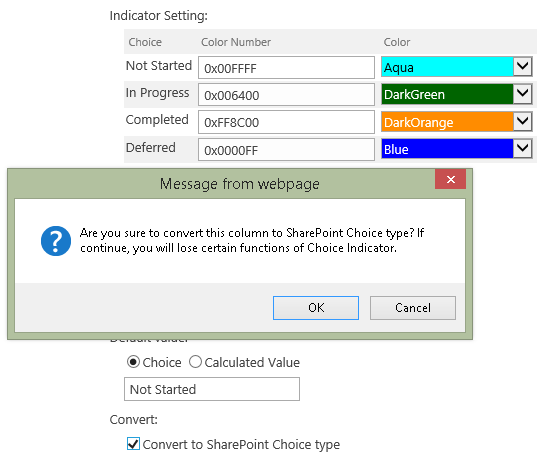
Task: Close the Message from webpage dialog
Action: click(x=450, y=179)
